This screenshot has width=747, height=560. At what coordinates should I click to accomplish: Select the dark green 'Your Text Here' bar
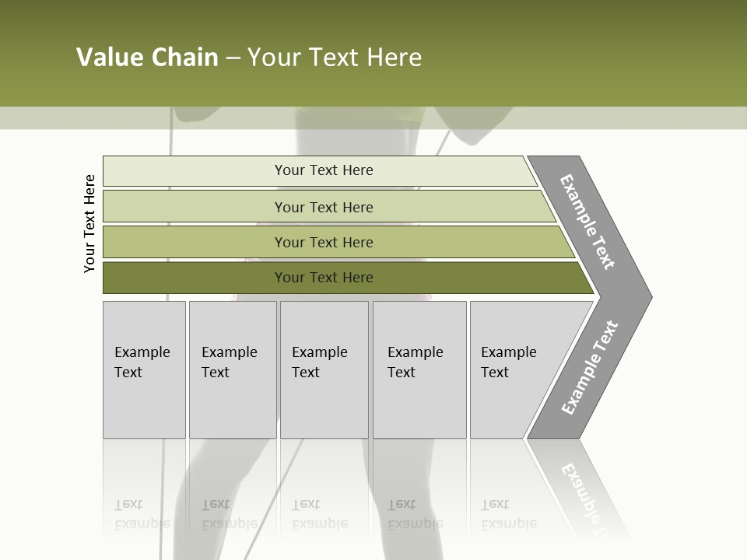tap(349, 278)
